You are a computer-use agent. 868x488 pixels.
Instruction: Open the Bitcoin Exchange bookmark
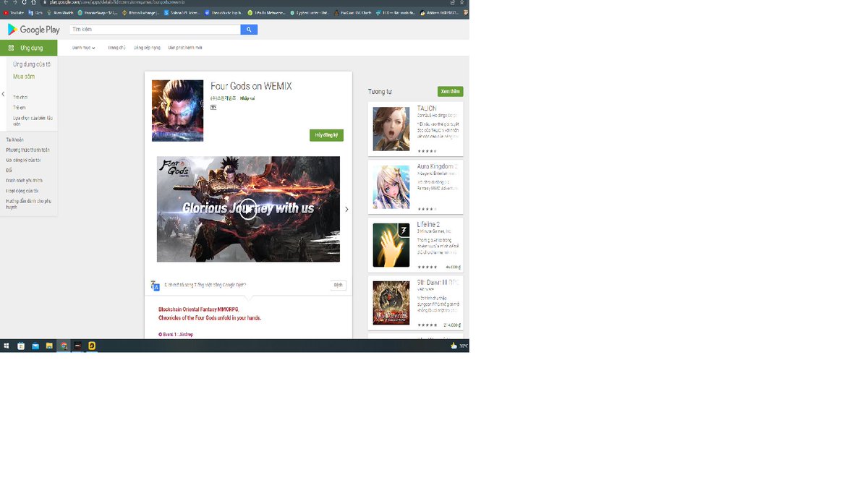coord(141,12)
